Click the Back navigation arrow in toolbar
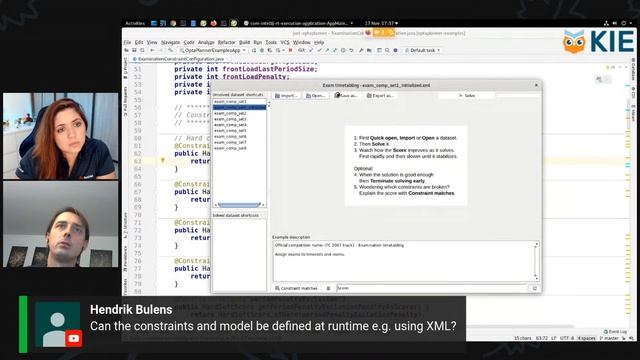This screenshot has height=360, width=640. coord(152,50)
